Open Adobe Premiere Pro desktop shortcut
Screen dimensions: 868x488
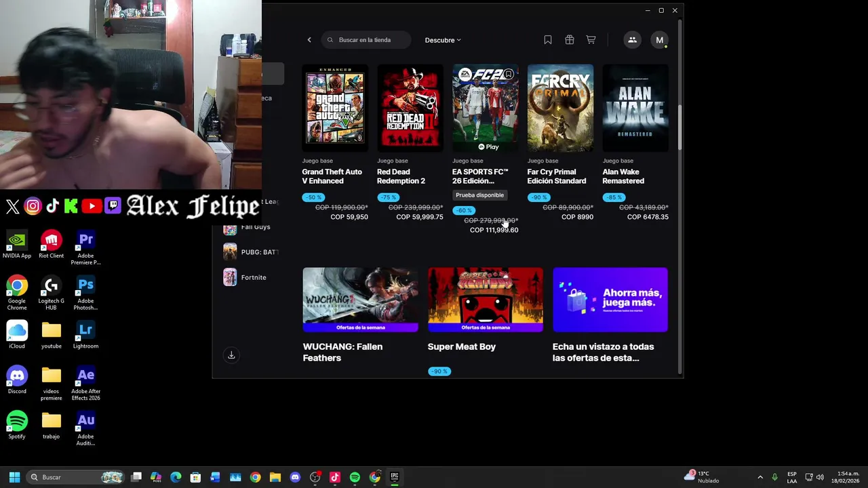coord(85,249)
